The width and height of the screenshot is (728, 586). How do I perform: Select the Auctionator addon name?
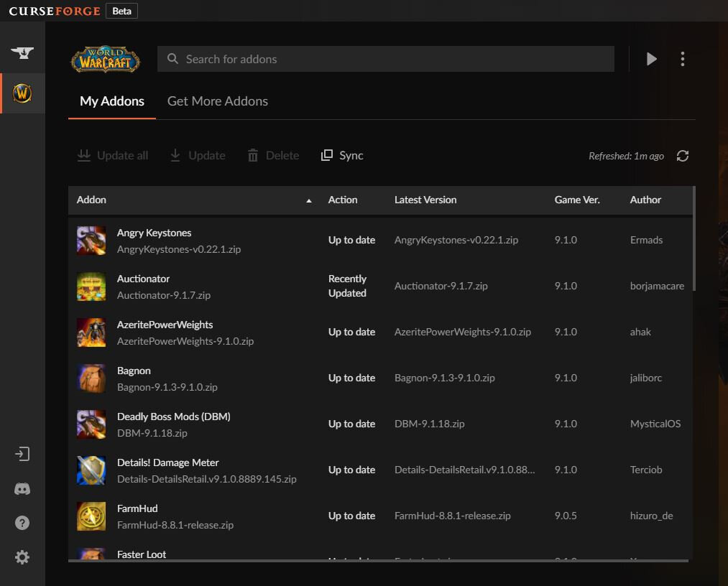pyautogui.click(x=143, y=279)
